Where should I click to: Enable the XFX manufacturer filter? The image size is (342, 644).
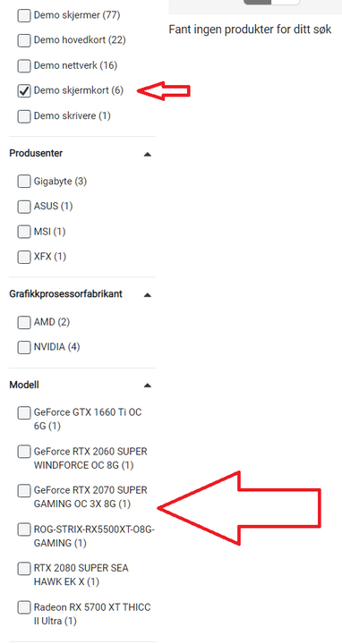coord(24,257)
